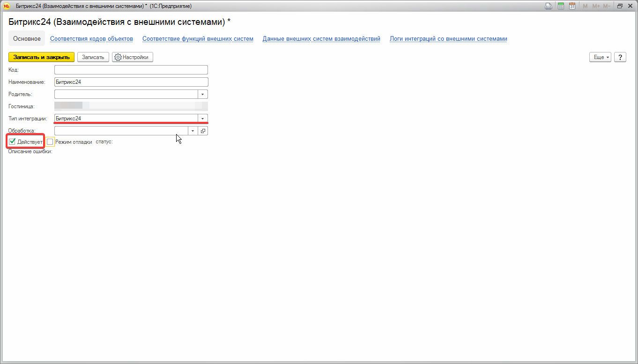
Task: Click into the Родитель input field
Action: [x=126, y=94]
